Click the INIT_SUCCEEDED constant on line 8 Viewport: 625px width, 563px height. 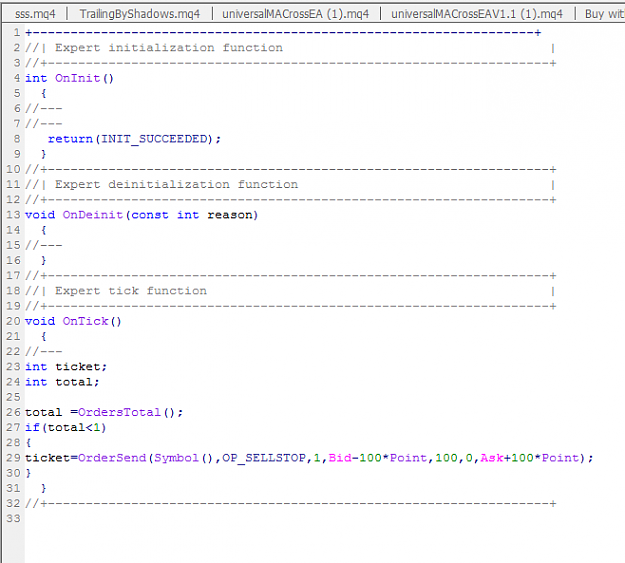[x=155, y=139]
